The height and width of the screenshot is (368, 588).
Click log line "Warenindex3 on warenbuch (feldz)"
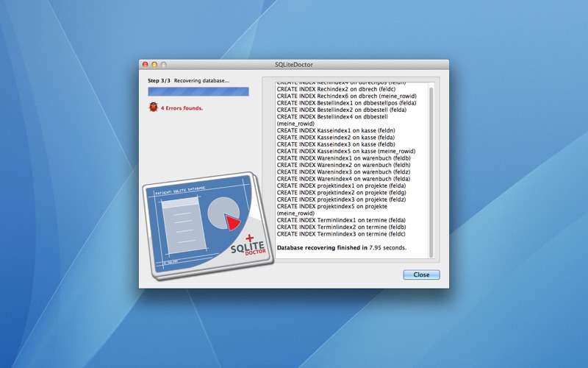click(x=343, y=171)
